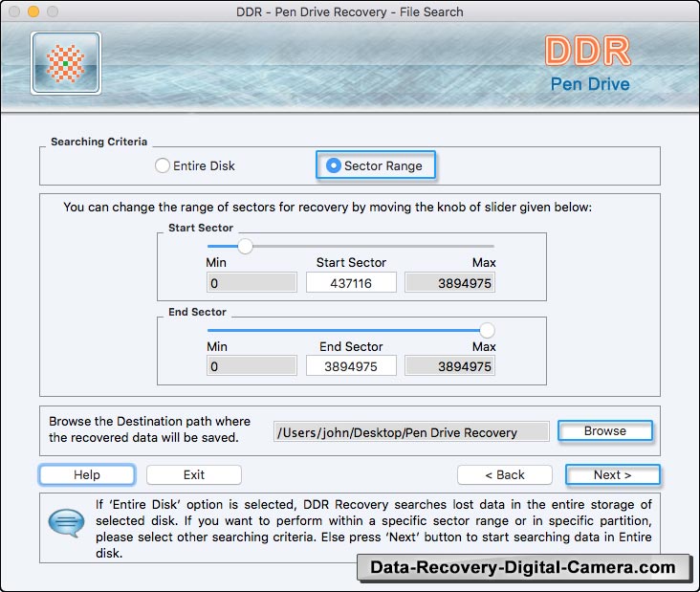
Task: Click the Browse button
Action: pos(605,430)
